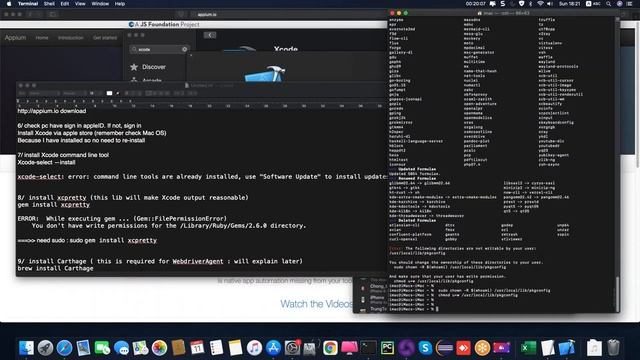Open the Terminal icon in Dock
Image resolution: width=640 pixels, height=360 pixels.
point(368,348)
